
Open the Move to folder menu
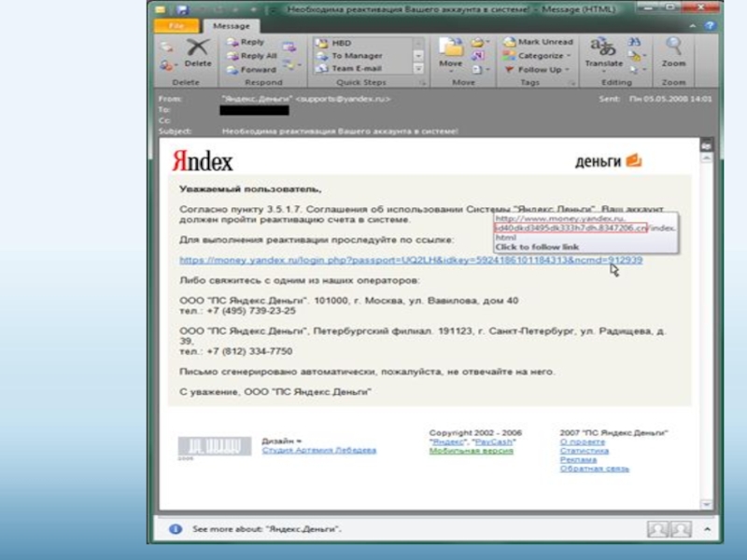tap(450, 53)
